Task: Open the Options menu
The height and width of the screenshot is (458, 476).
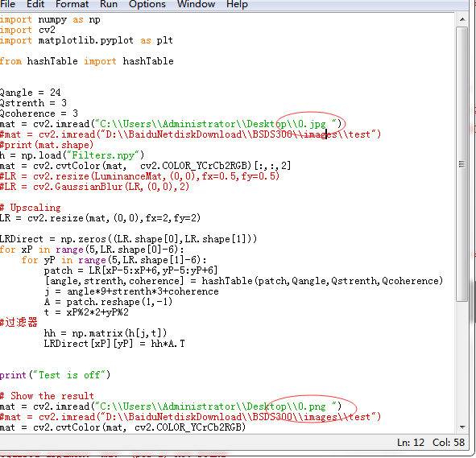Action: point(147,4)
